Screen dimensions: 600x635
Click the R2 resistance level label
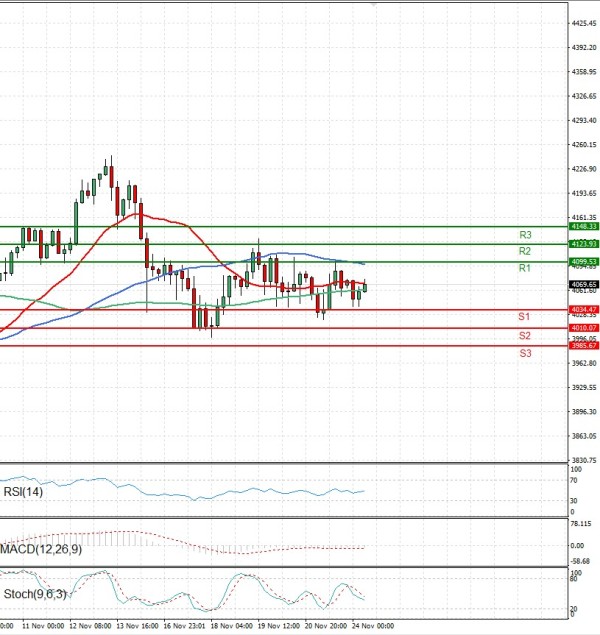click(x=524, y=251)
